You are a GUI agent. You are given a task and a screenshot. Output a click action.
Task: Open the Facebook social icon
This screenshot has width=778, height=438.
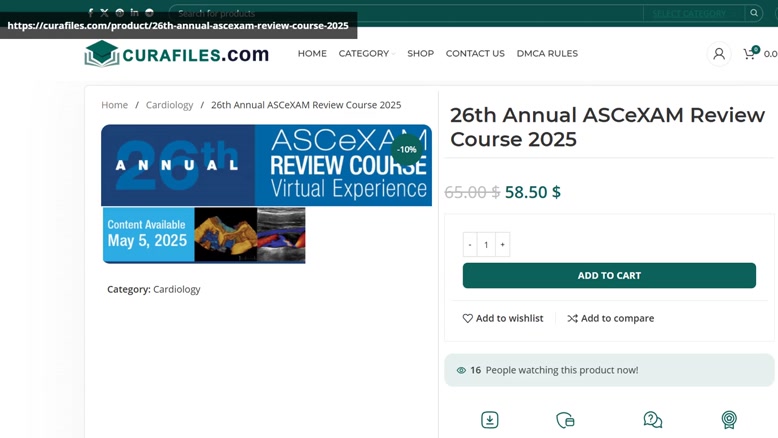tap(90, 12)
